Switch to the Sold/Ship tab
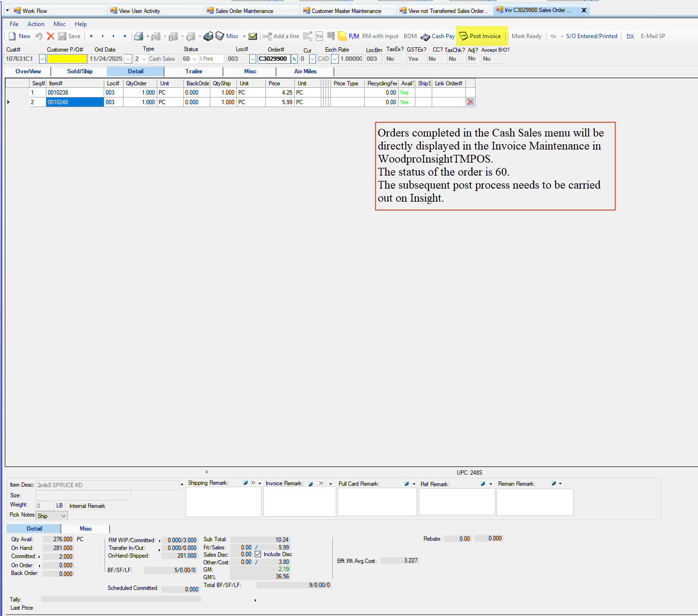The width and height of the screenshot is (698, 616). [80, 71]
